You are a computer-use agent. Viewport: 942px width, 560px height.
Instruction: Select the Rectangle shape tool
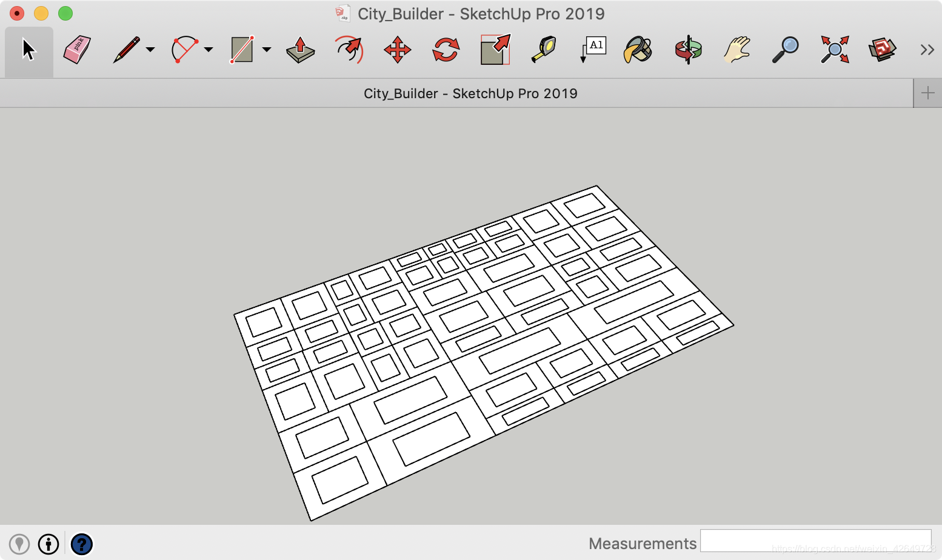242,50
